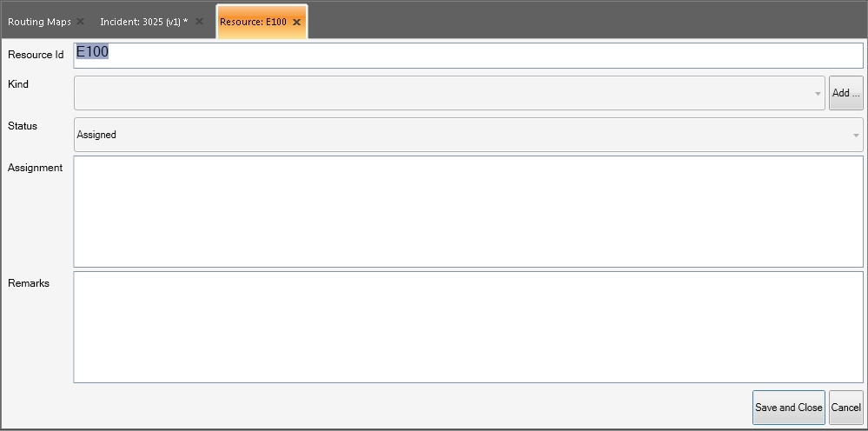This screenshot has height=431, width=868.
Task: Click the Cancel button
Action: [846, 408]
